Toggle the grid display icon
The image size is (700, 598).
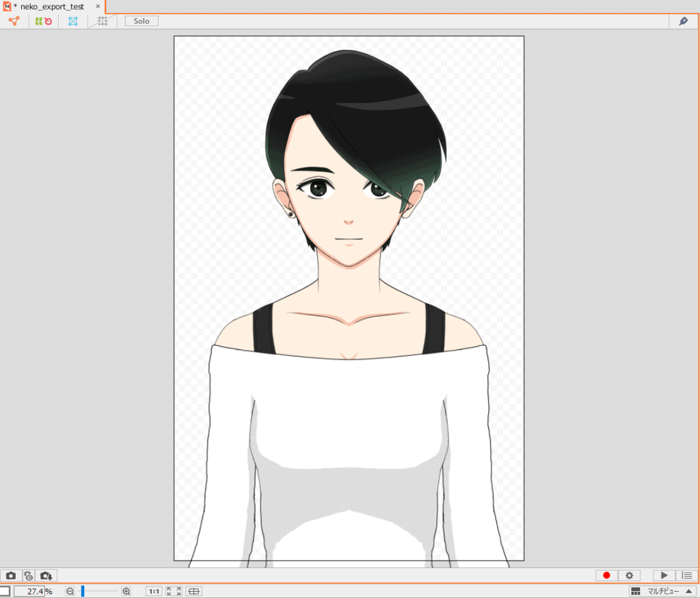(103, 21)
